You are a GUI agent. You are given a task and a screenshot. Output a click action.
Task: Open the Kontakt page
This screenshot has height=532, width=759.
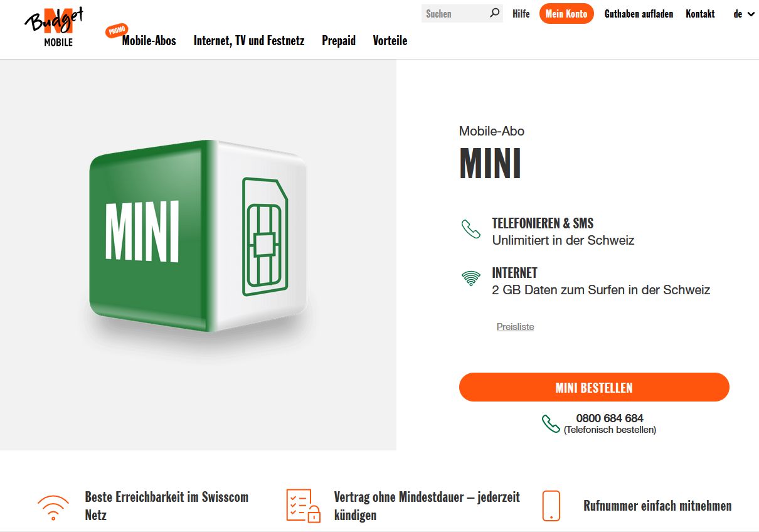tap(700, 13)
